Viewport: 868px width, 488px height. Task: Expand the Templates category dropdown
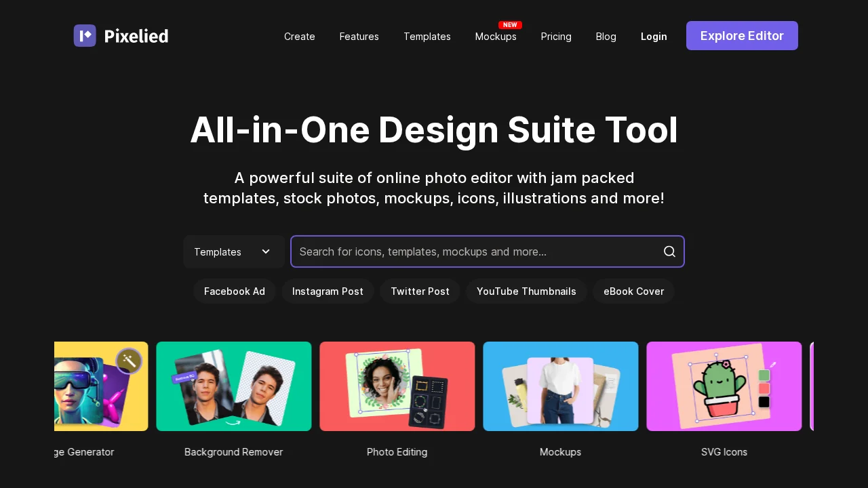coord(233,251)
